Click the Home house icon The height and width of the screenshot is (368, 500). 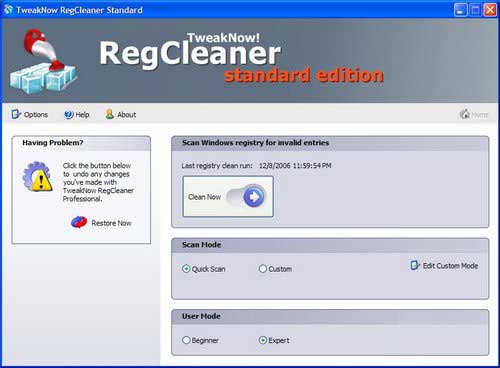465,114
